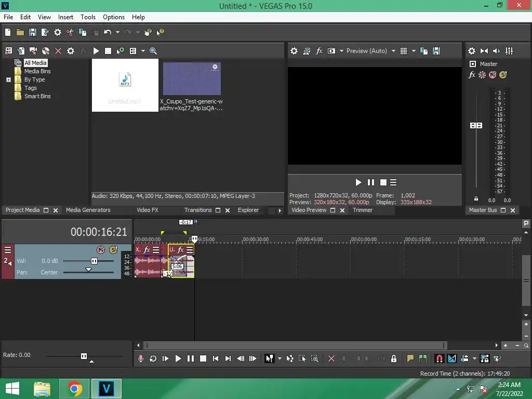Image resolution: width=532 pixels, height=399 pixels.
Task: Click Master Bus audio properties gear
Action: click(472, 51)
